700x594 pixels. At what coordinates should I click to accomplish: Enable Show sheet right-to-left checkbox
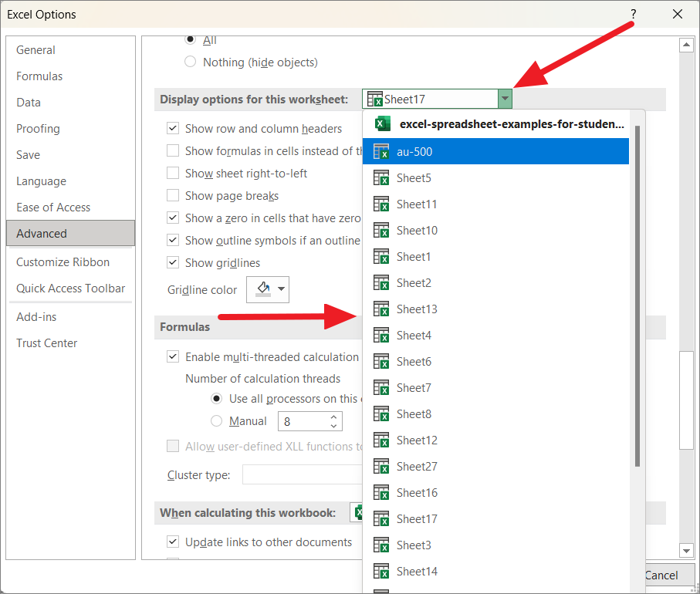point(173,173)
